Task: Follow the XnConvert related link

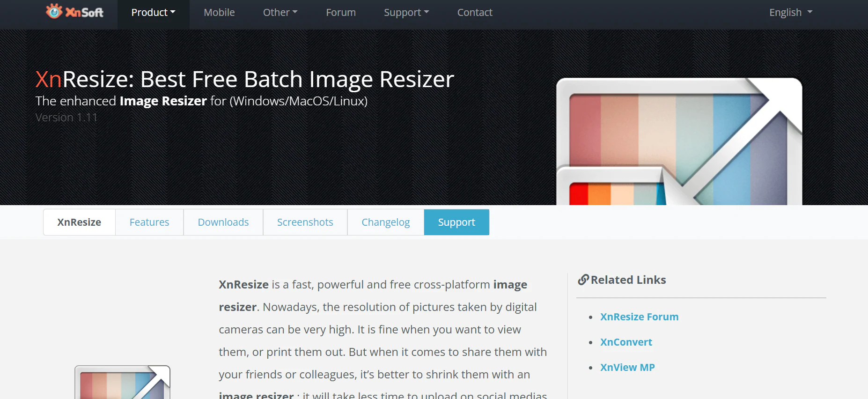Action: click(x=626, y=342)
